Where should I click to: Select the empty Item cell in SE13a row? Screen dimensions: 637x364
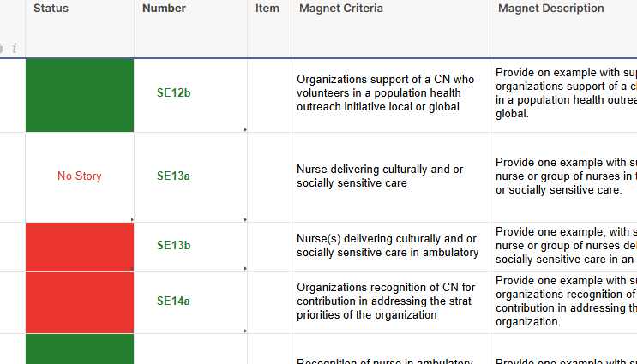[269, 177]
